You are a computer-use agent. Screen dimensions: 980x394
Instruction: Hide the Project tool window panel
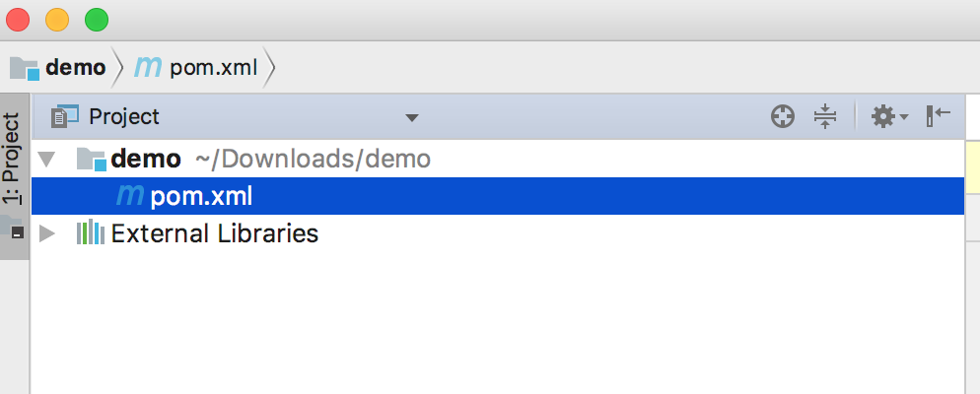[938, 116]
